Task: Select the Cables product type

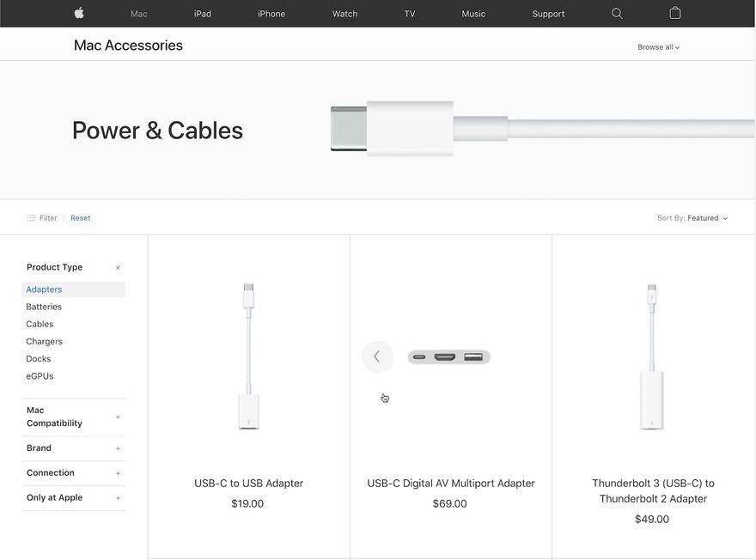Action: 40,324
